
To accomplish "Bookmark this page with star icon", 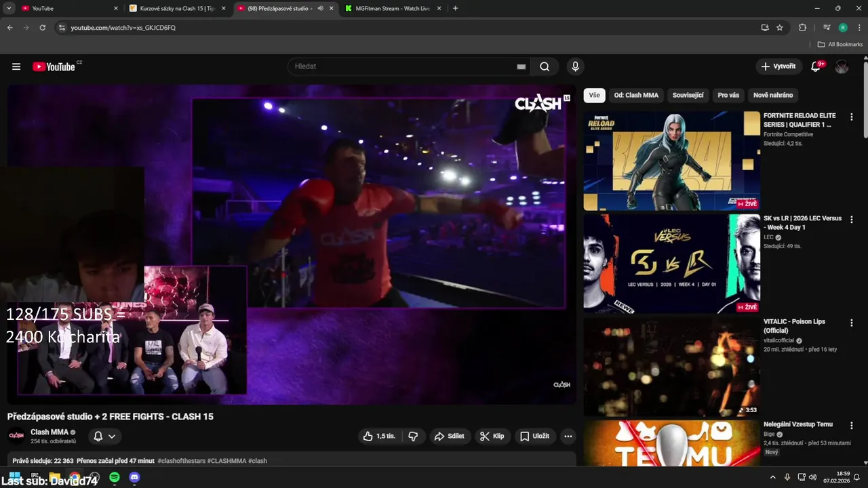I will click(780, 28).
